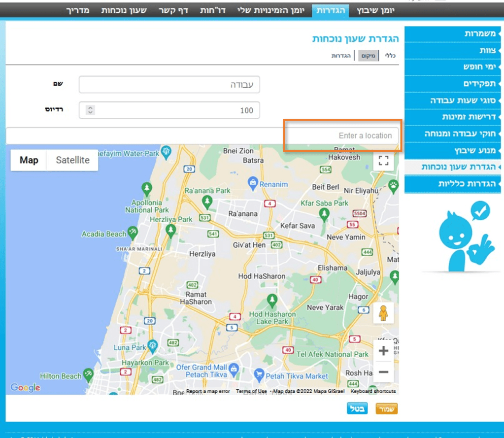Click the radius field stepper arrows
Screen dimensions: 504x438
point(90,110)
